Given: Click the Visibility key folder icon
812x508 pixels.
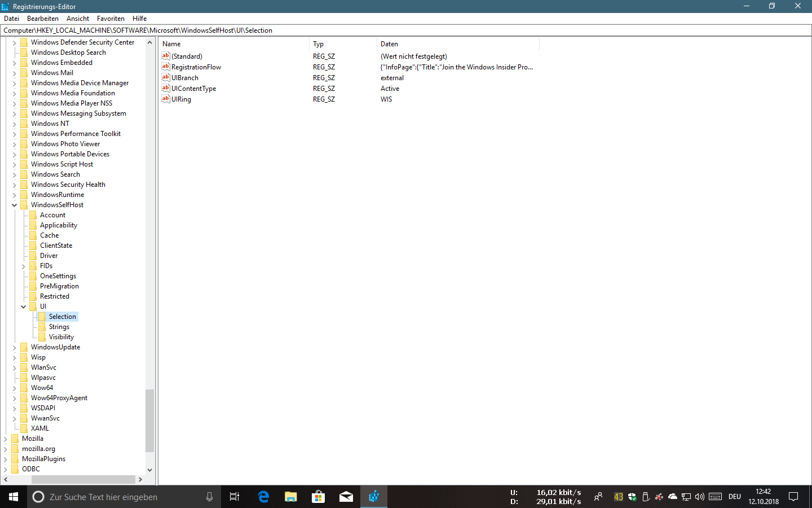Looking at the screenshot, I should pyautogui.click(x=42, y=337).
